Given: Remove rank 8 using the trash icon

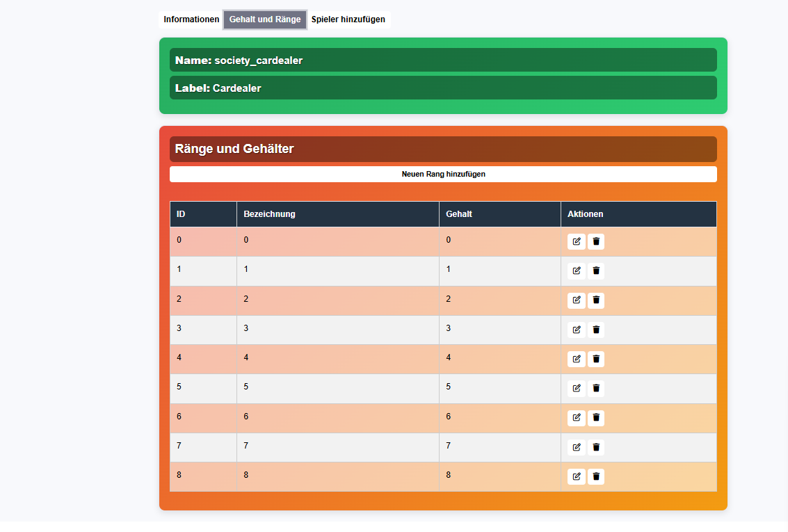Looking at the screenshot, I should point(596,476).
